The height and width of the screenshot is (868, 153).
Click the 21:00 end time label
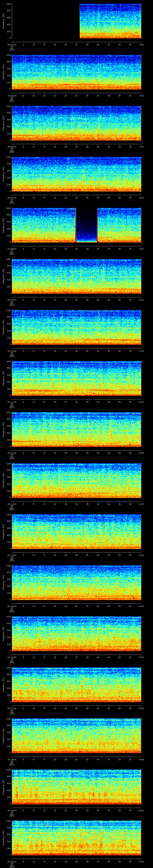[141, 861]
